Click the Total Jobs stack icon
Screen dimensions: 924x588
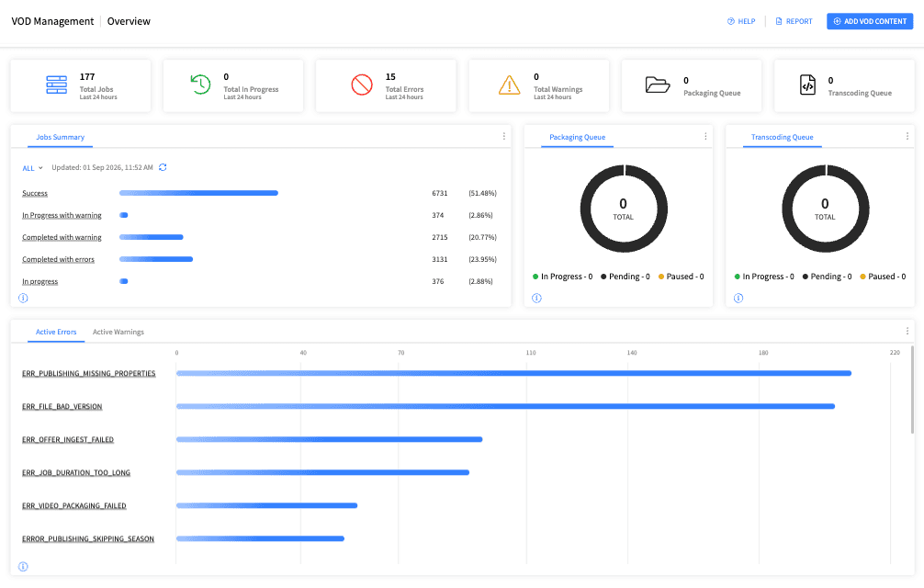point(57,85)
